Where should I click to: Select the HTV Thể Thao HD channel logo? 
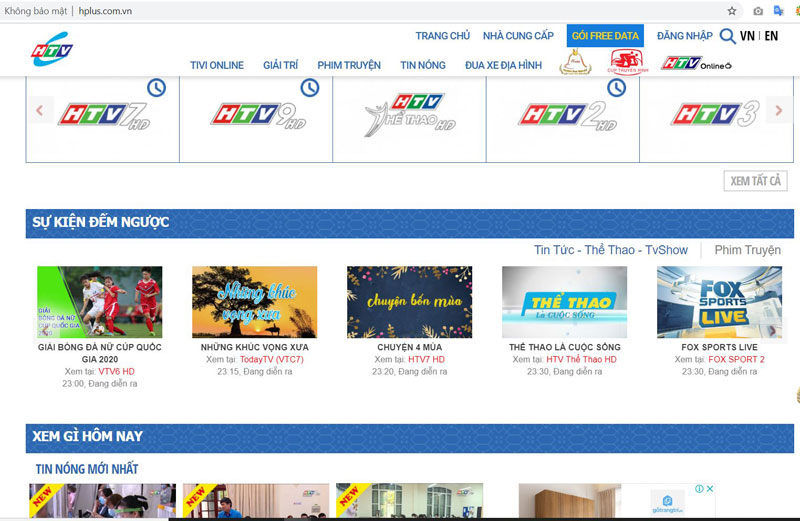point(410,115)
